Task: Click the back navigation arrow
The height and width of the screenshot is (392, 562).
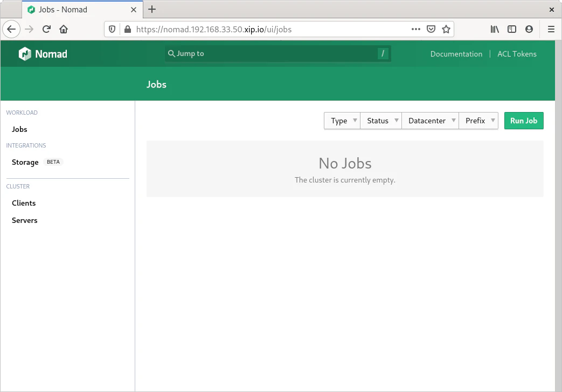Action: tap(12, 30)
